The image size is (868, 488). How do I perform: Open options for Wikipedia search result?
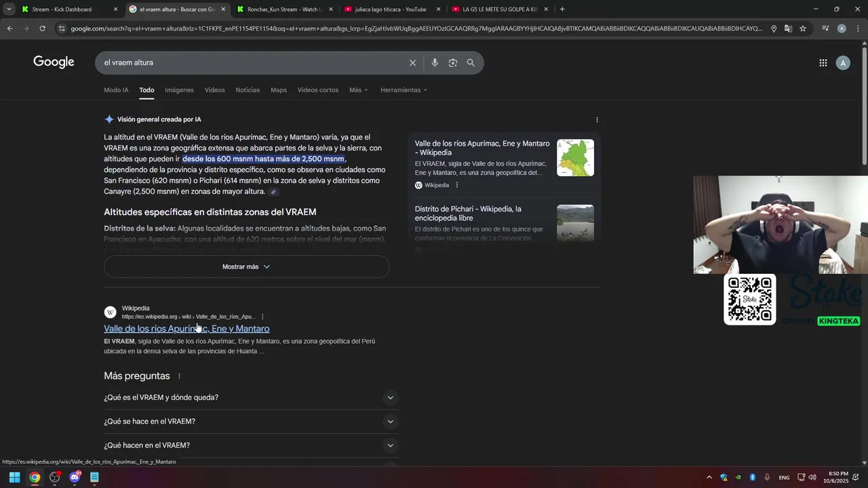(262, 317)
